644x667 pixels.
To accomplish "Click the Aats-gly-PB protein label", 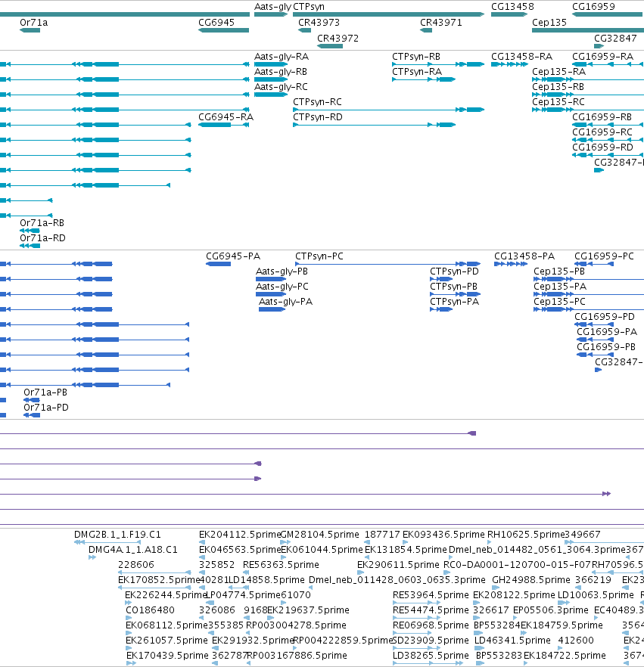I will [x=282, y=271].
